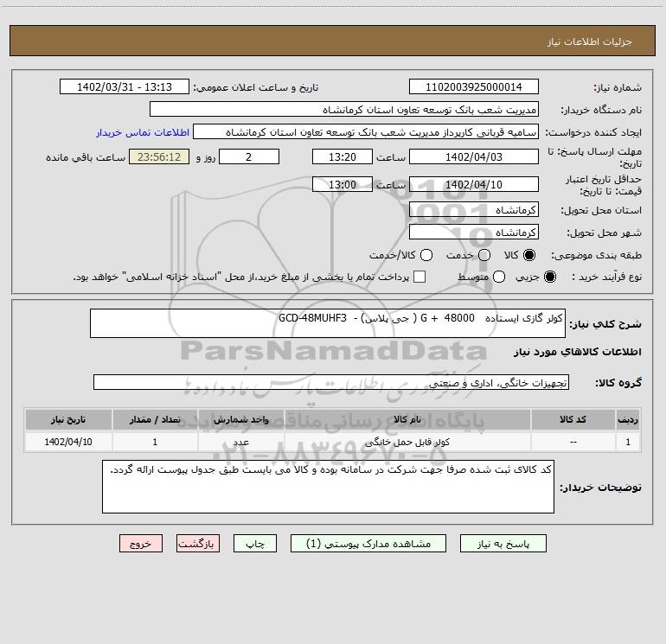Click the خروج exit button
Image resolution: width=666 pixels, height=644 pixels.
click(x=141, y=544)
